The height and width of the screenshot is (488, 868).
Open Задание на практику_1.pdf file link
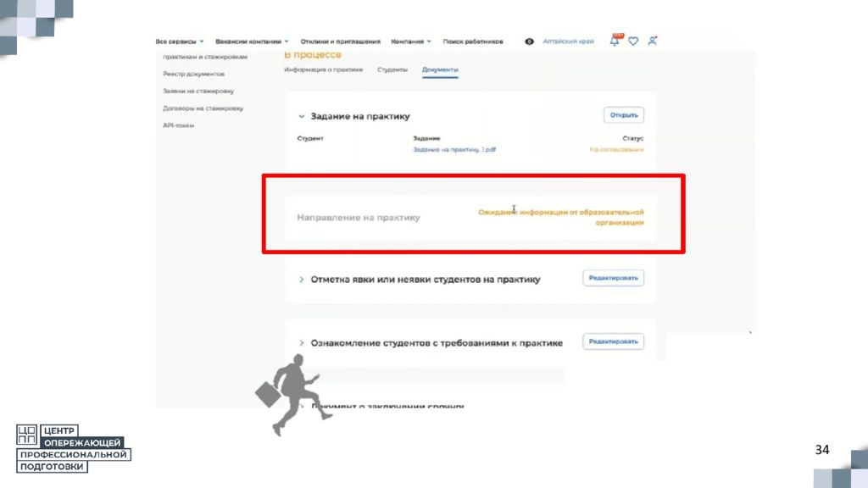click(x=454, y=149)
